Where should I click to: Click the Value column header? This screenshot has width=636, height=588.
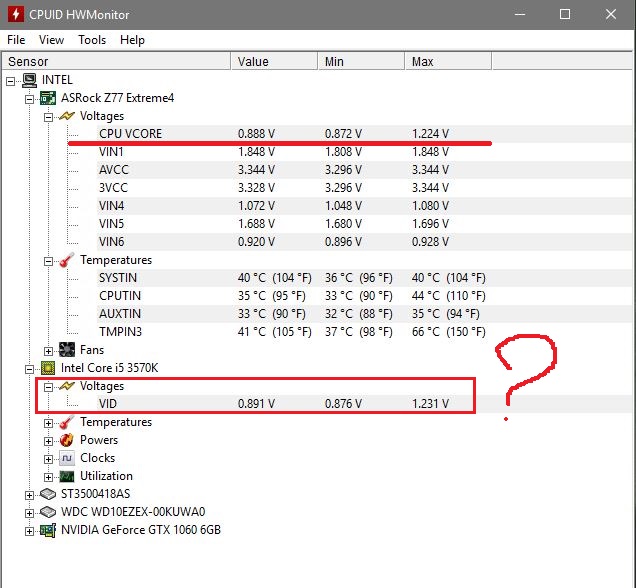point(274,61)
